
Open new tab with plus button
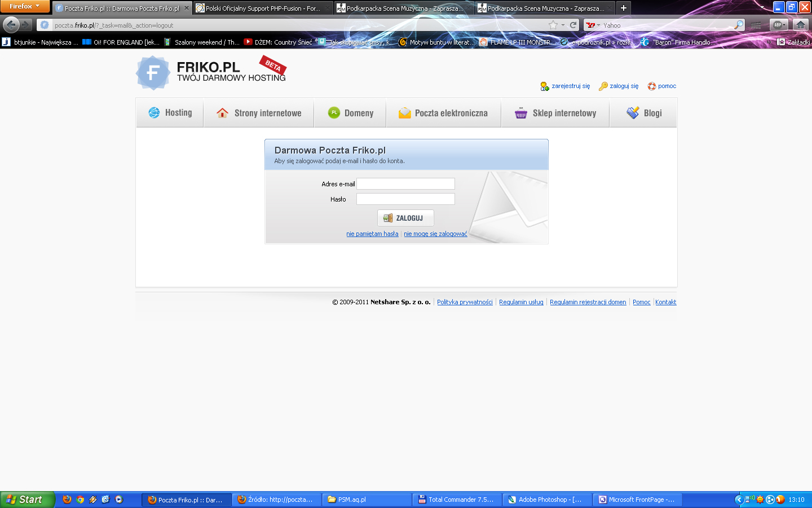coord(624,8)
